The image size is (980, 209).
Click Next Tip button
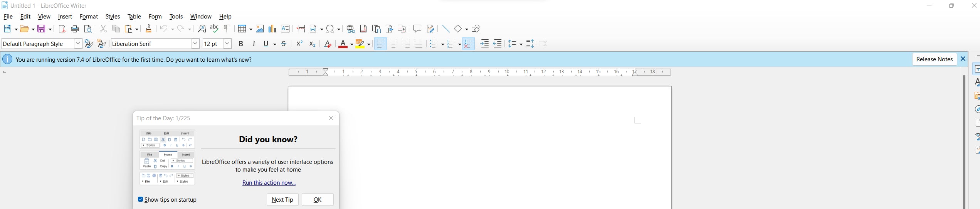tap(282, 199)
